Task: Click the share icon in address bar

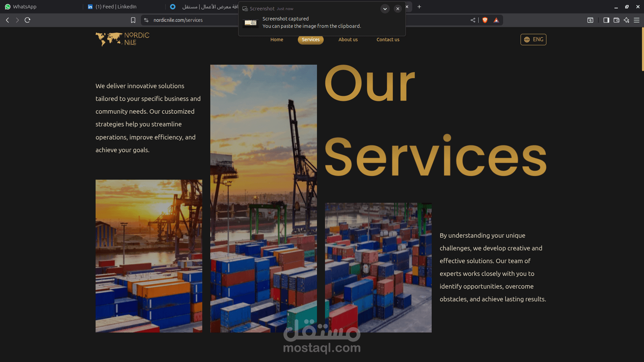Action: point(473,20)
